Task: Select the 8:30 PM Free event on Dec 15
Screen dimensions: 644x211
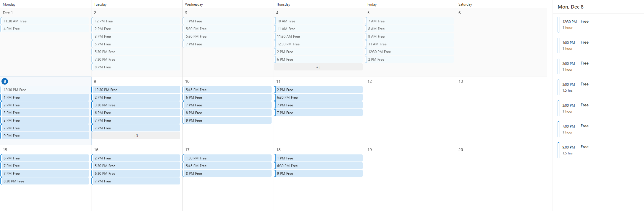Action: tap(45, 181)
